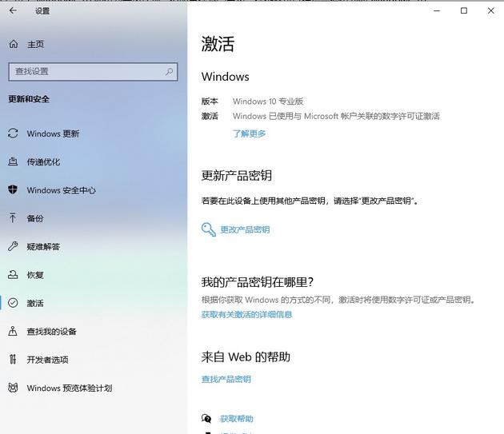Close the Settings window
This screenshot has width=504, height=434.
491,10
